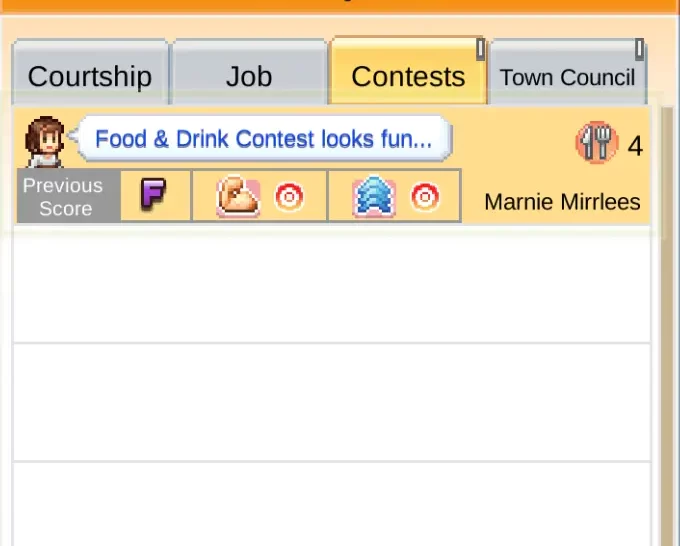
Task: Click the contest count number 4
Action: (635, 146)
